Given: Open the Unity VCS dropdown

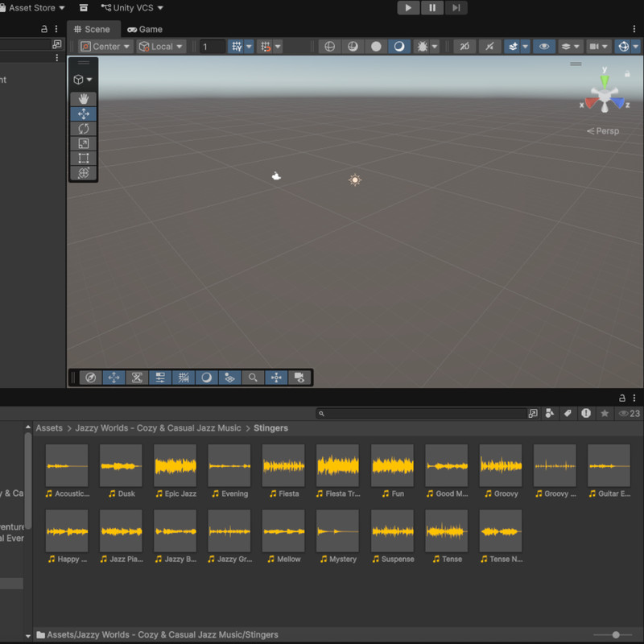Looking at the screenshot, I should tap(132, 8).
